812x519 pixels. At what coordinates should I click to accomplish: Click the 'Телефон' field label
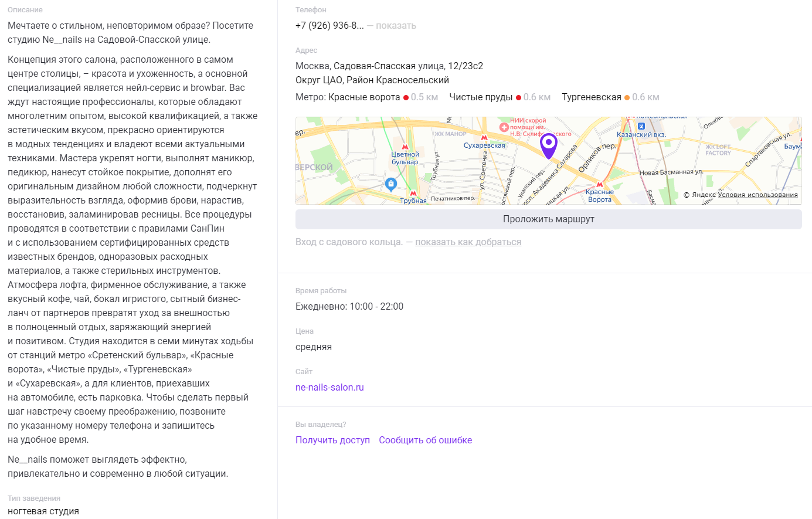(x=311, y=10)
